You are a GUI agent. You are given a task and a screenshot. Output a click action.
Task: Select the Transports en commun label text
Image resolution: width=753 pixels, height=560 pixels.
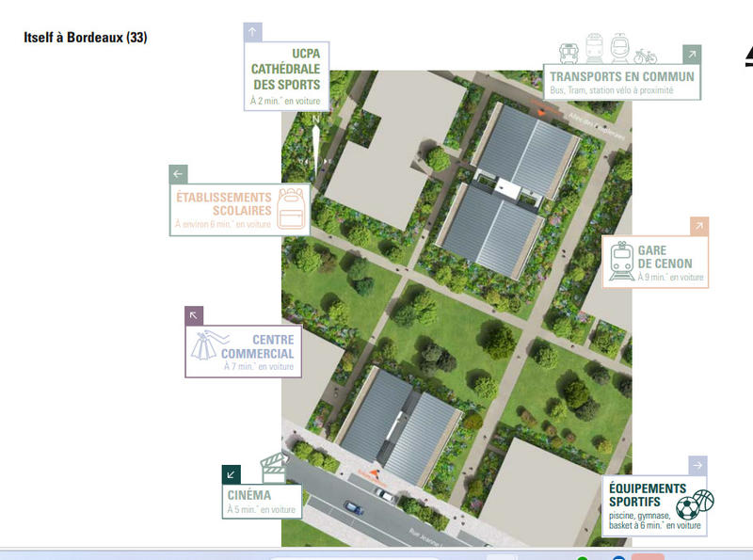[622, 77]
